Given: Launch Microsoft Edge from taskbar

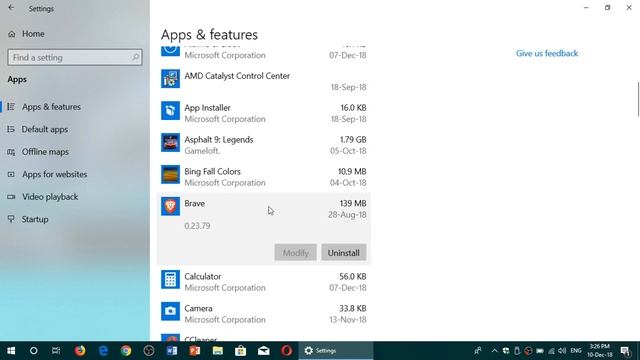Looking at the screenshot, I should [x=103, y=351].
